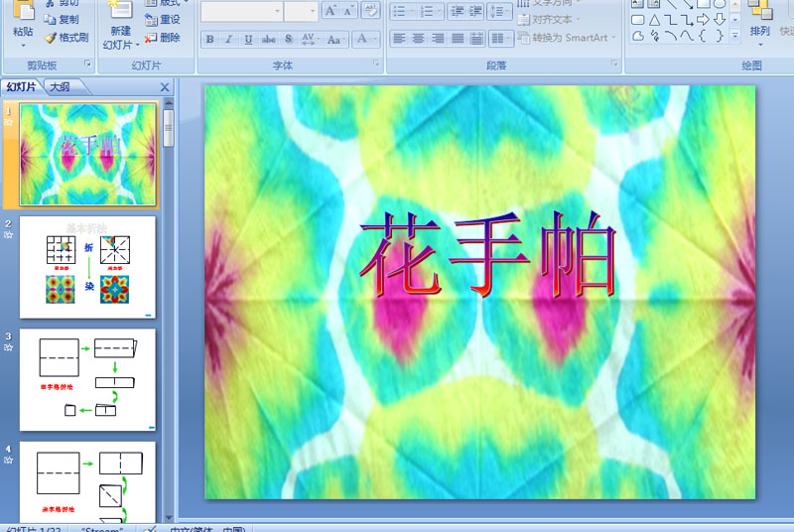Click the thumbnail pane scrollbar down arrow
The image size is (794, 532).
[169, 517]
